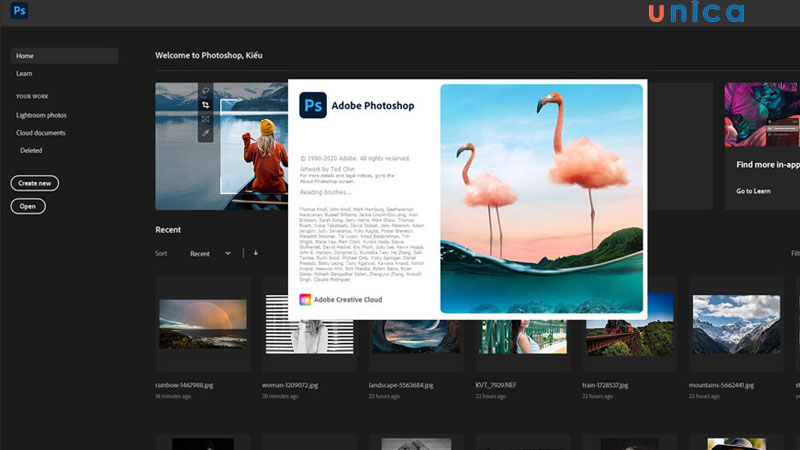Click the Adobe Creative Cloud label
This screenshot has width=800, height=450.
(348, 299)
